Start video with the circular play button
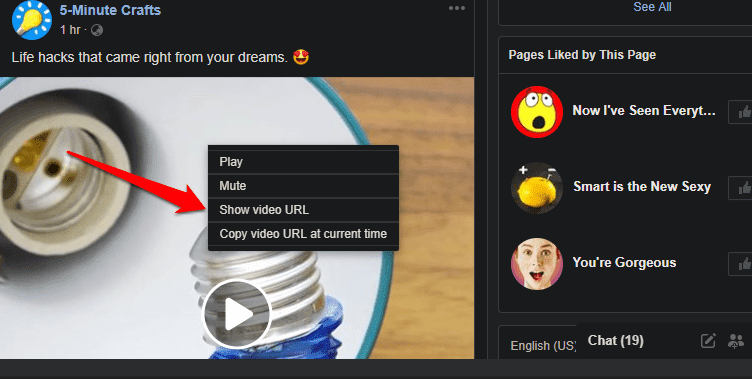752x379 pixels. (x=236, y=315)
